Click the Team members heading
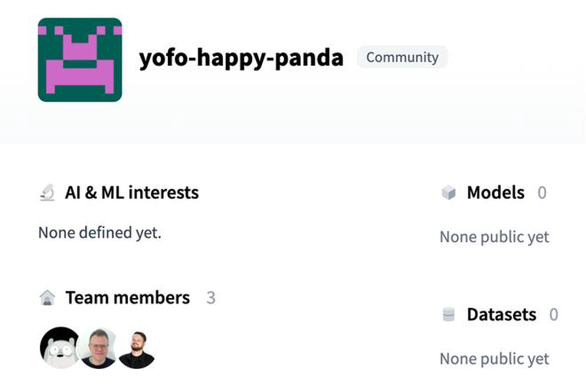This screenshot has height=392, width=586. [x=127, y=298]
